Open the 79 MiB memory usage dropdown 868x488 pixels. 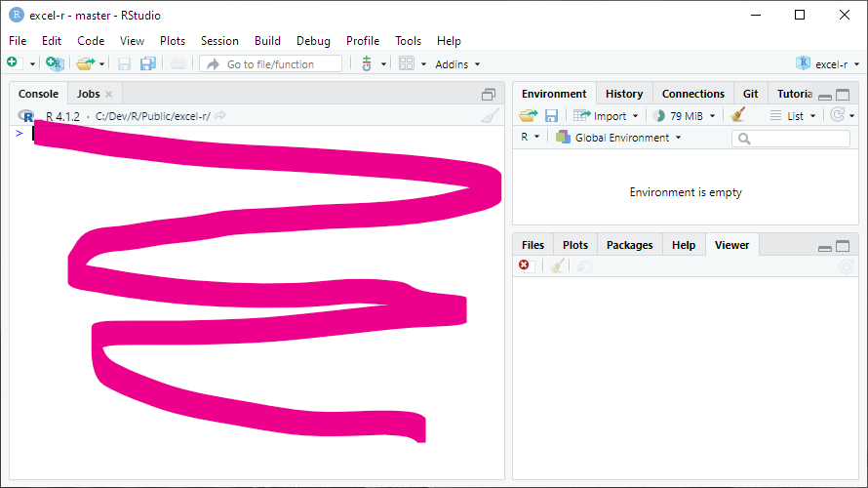[x=685, y=116]
